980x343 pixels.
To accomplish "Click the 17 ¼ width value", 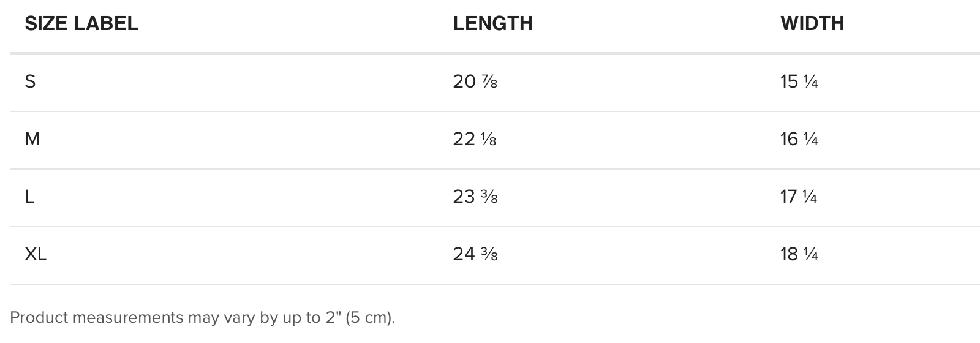I will point(799,197).
